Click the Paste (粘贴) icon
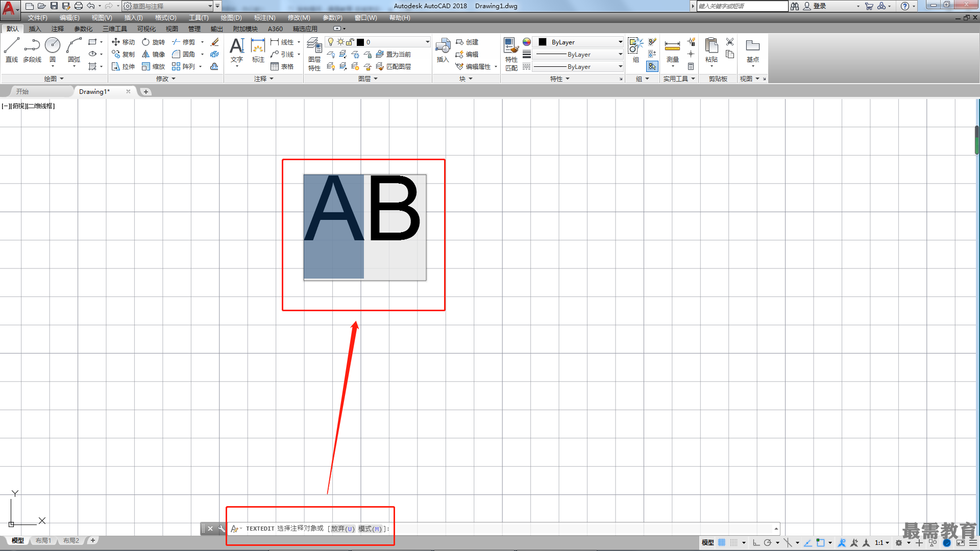Image resolution: width=980 pixels, height=551 pixels. 712,50
